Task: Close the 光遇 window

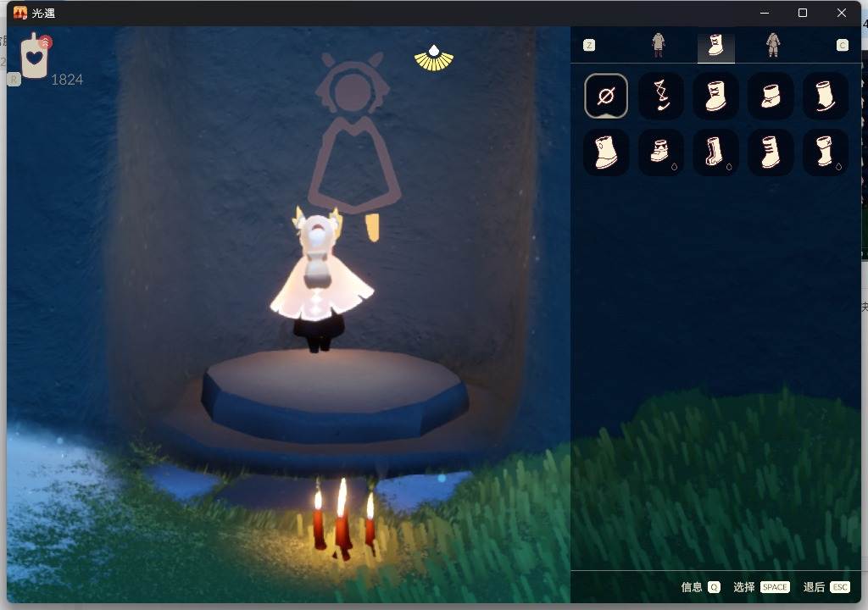Action: tap(842, 13)
